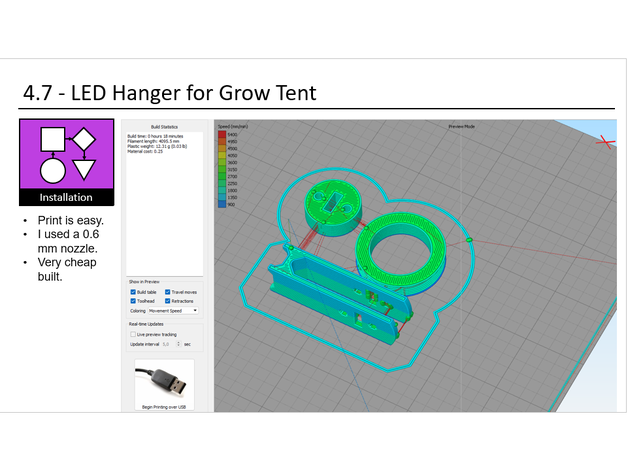The image size is (628, 472).
Task: Click Begin Printing over USB button
Action: click(163, 407)
